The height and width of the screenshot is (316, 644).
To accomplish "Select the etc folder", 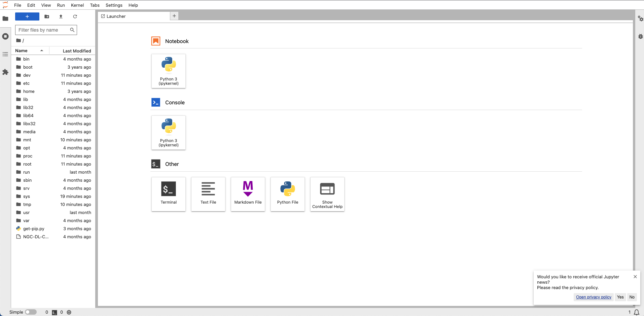I will click(53, 83).
